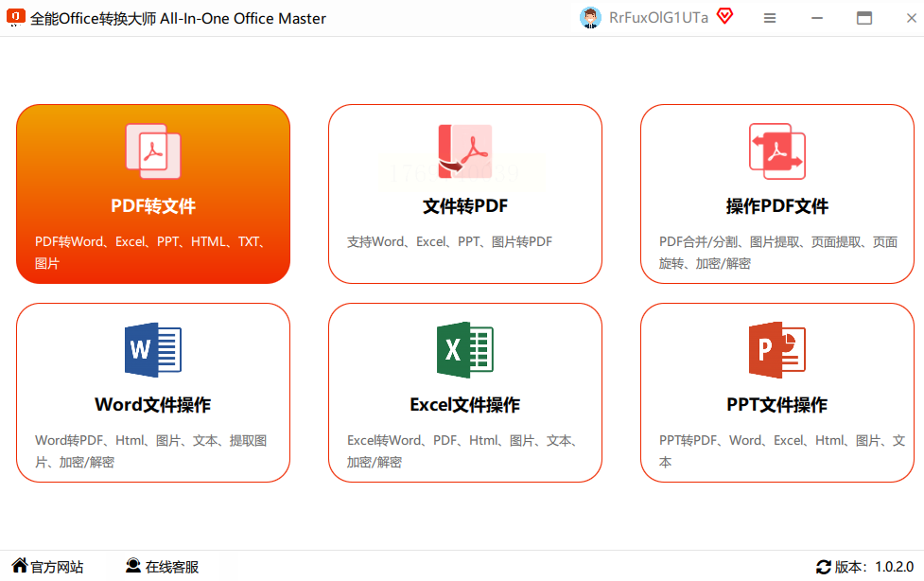This screenshot has width=924, height=581.
Task: Click version text 1.0.2.0
Action: 894,567
